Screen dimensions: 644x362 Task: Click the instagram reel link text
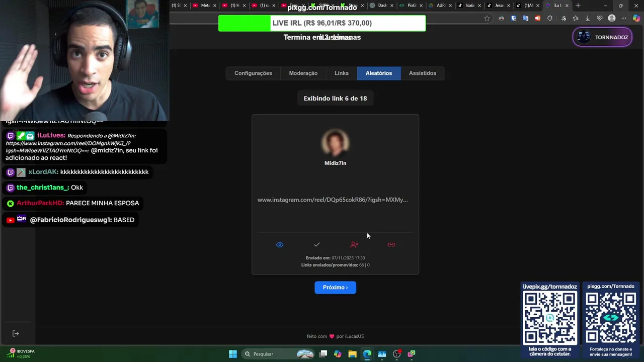pyautogui.click(x=333, y=200)
